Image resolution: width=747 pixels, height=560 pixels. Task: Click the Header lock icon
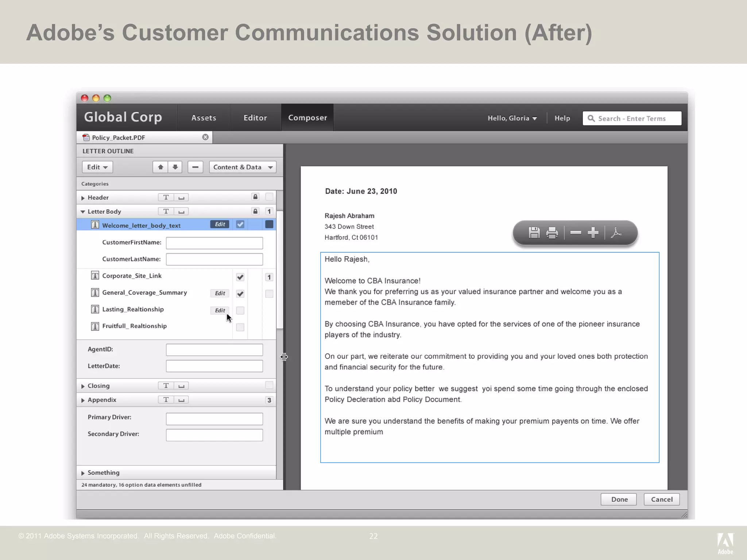[255, 197]
